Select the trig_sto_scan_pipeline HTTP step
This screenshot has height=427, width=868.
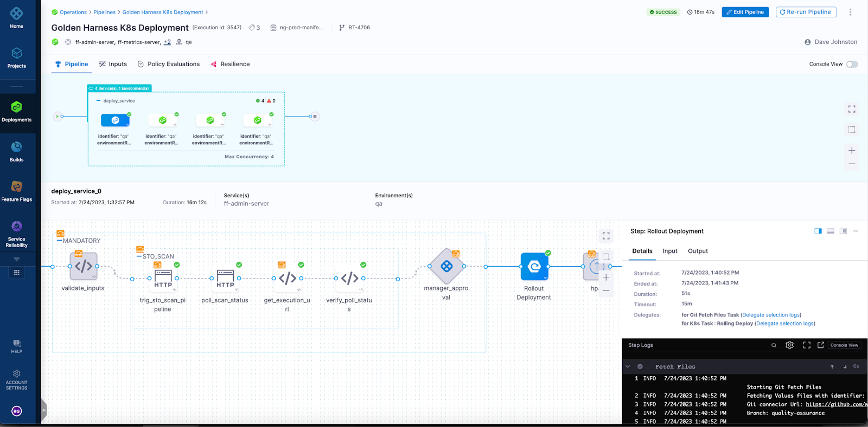pyautogui.click(x=163, y=278)
